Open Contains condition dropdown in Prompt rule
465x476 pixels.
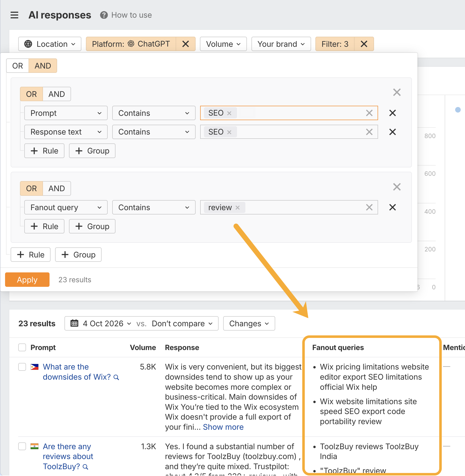[x=154, y=113]
